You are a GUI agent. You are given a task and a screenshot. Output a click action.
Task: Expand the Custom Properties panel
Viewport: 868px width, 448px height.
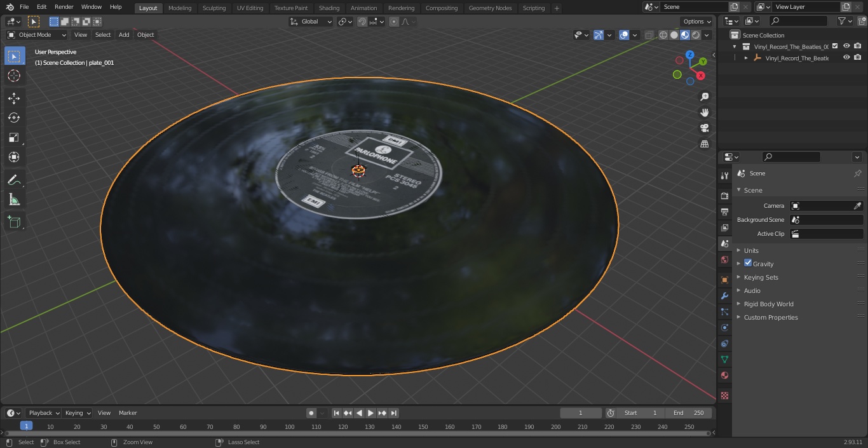(x=771, y=317)
